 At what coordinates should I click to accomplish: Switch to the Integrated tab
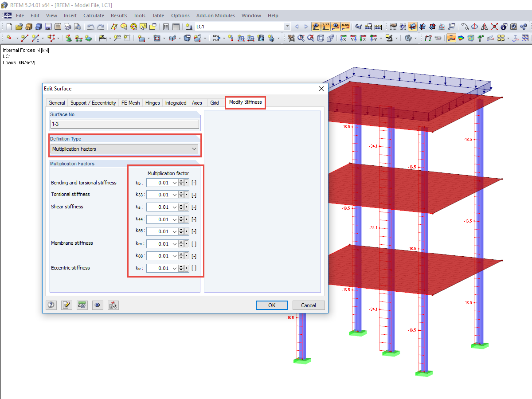coord(176,103)
